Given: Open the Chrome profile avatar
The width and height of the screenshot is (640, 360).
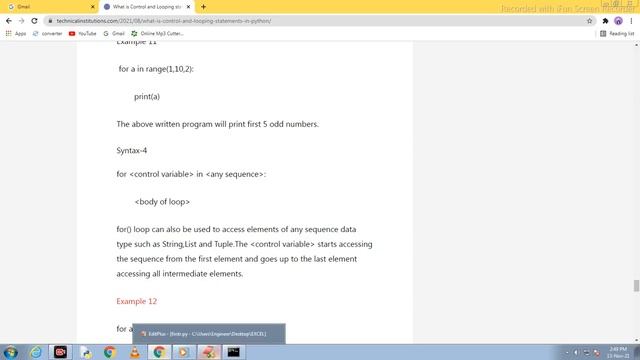Looking at the screenshot, I should coord(618,21).
